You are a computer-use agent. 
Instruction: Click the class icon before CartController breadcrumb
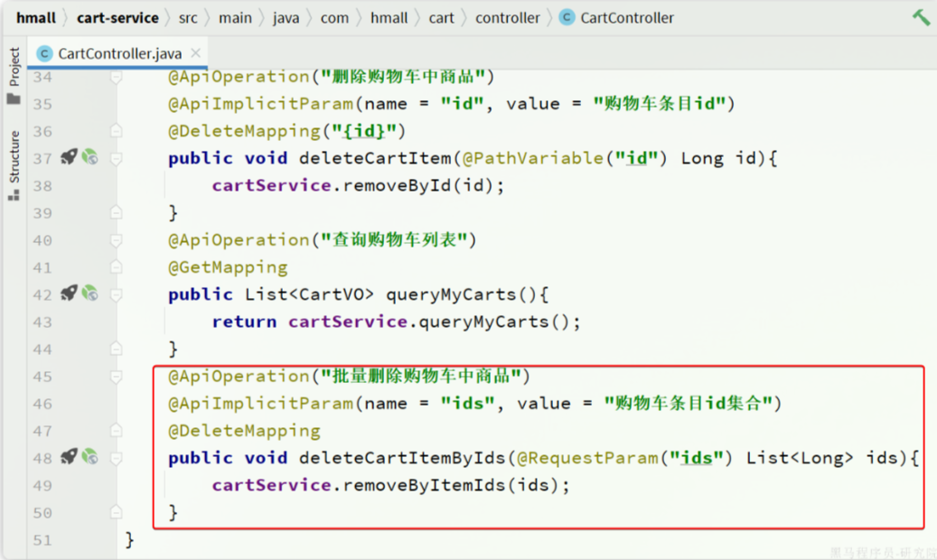567,17
